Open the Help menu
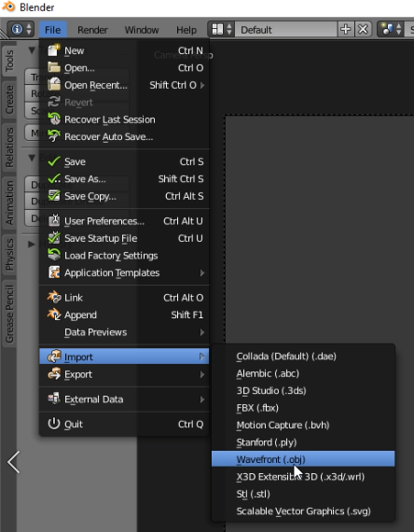The height and width of the screenshot is (532, 414). [186, 30]
